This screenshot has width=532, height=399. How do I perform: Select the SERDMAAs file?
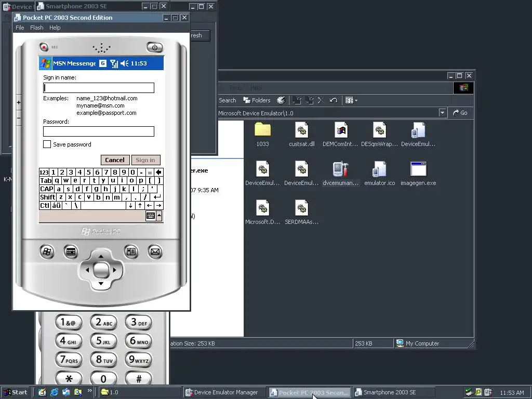coord(302,212)
